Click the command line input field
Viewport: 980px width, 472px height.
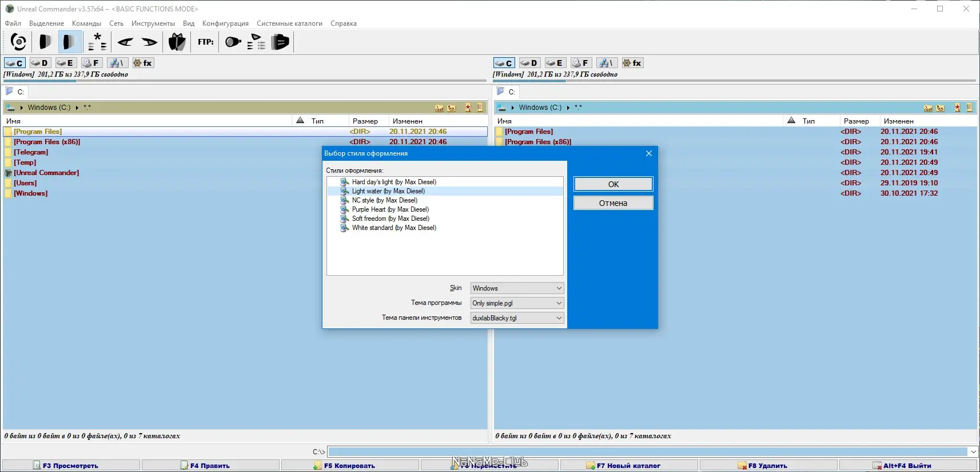click(648, 452)
